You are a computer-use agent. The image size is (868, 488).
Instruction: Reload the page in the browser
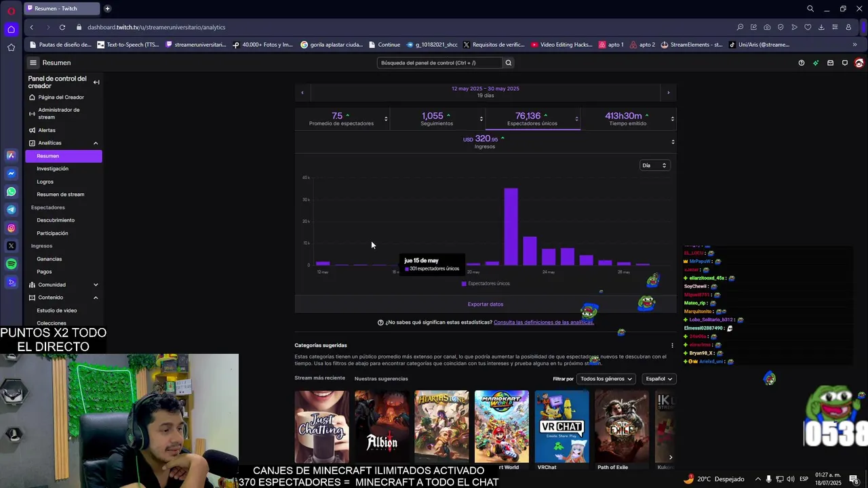click(x=62, y=27)
